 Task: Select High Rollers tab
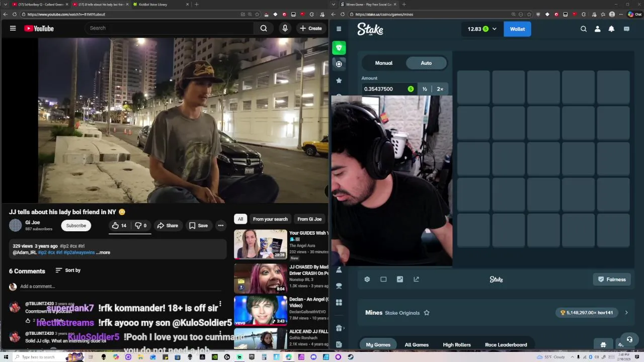tap(457, 345)
